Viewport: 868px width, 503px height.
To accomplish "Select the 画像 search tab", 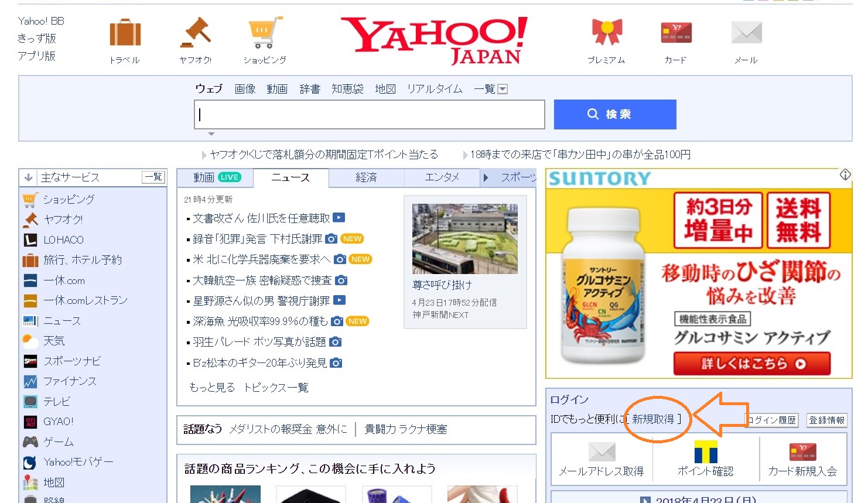I will [245, 89].
